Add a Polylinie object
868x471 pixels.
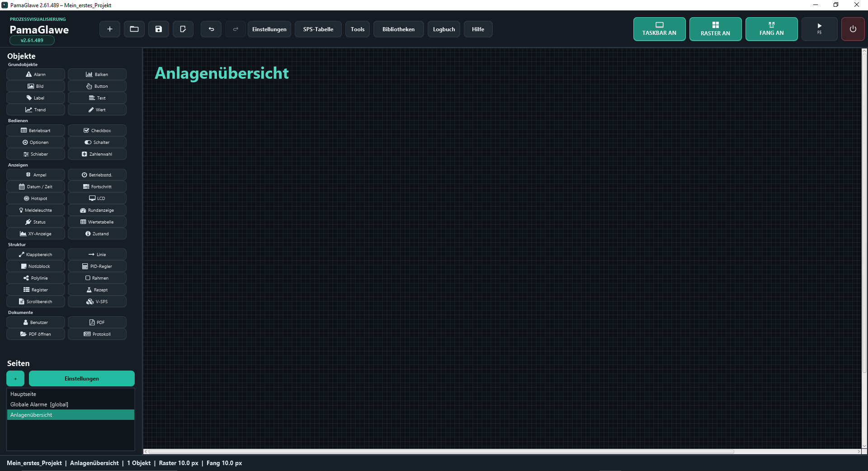click(36, 278)
